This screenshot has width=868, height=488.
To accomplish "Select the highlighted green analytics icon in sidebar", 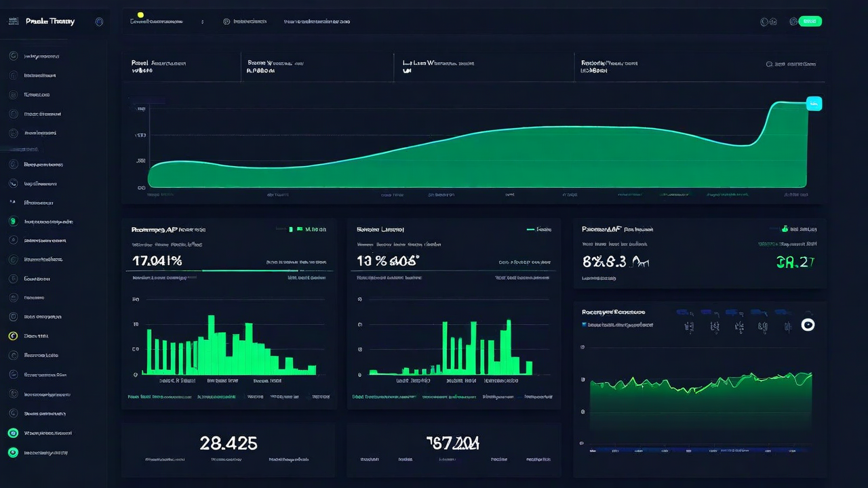I will 14,222.
